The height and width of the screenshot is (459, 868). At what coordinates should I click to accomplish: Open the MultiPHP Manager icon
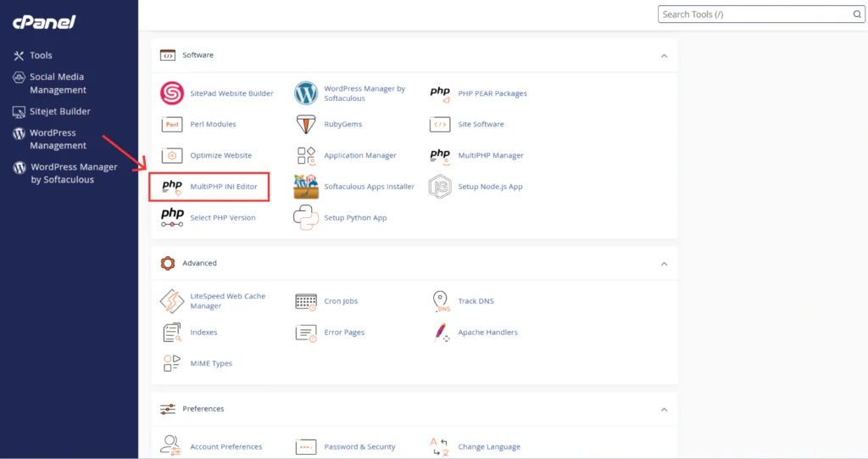[440, 156]
